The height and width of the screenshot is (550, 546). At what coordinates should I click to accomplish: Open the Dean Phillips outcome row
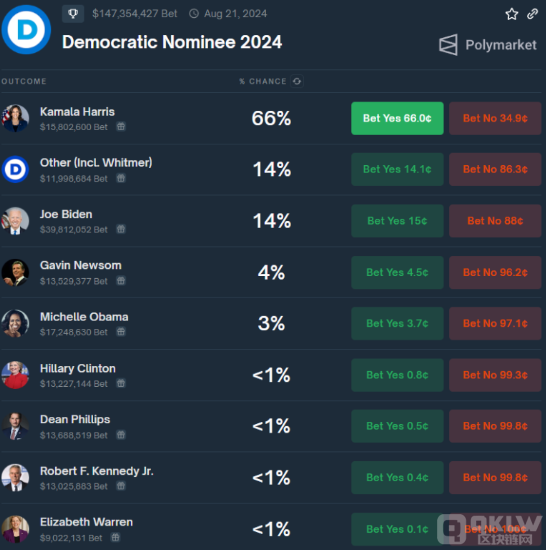(271, 426)
